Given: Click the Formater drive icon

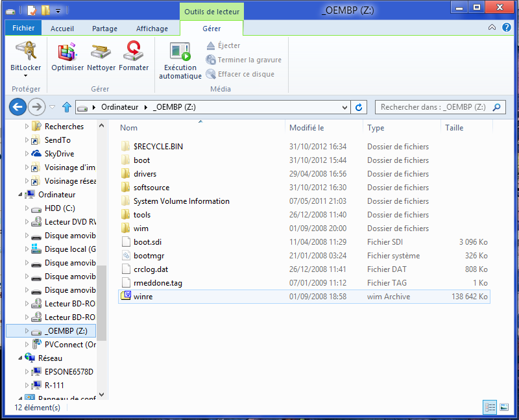Looking at the screenshot, I should 134,51.
